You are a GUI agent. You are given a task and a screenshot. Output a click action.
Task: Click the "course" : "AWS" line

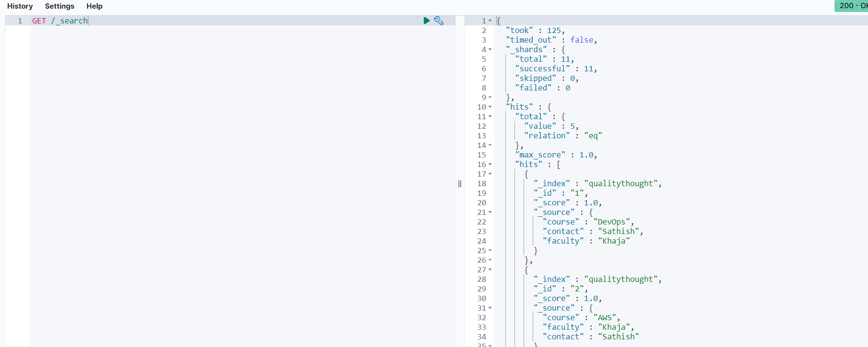tap(581, 317)
